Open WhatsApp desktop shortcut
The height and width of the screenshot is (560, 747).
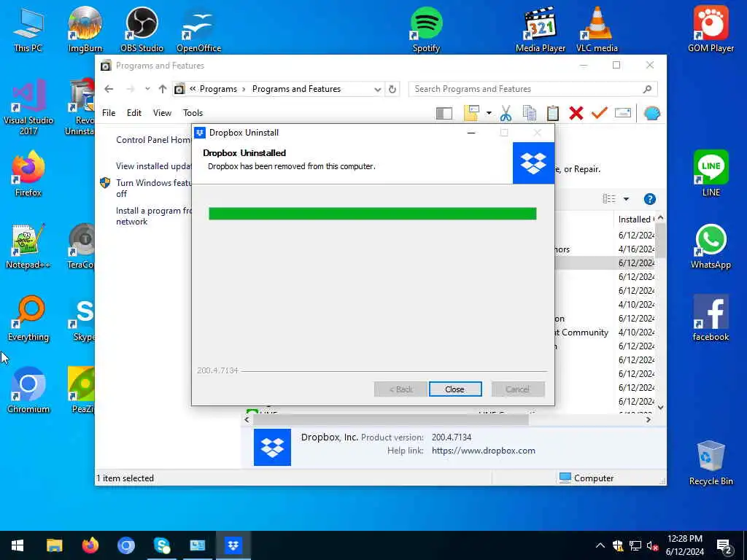[711, 246]
